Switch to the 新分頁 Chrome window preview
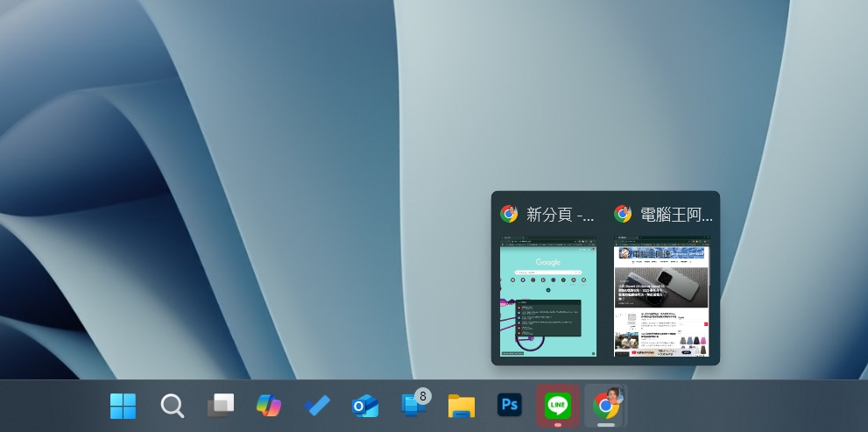Viewport: 868px width, 432px height. click(548, 296)
